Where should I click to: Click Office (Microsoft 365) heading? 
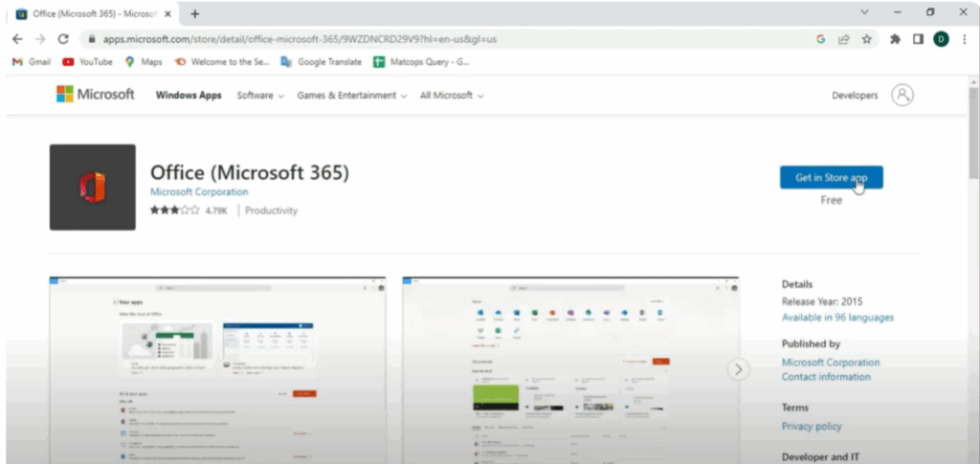tap(250, 172)
